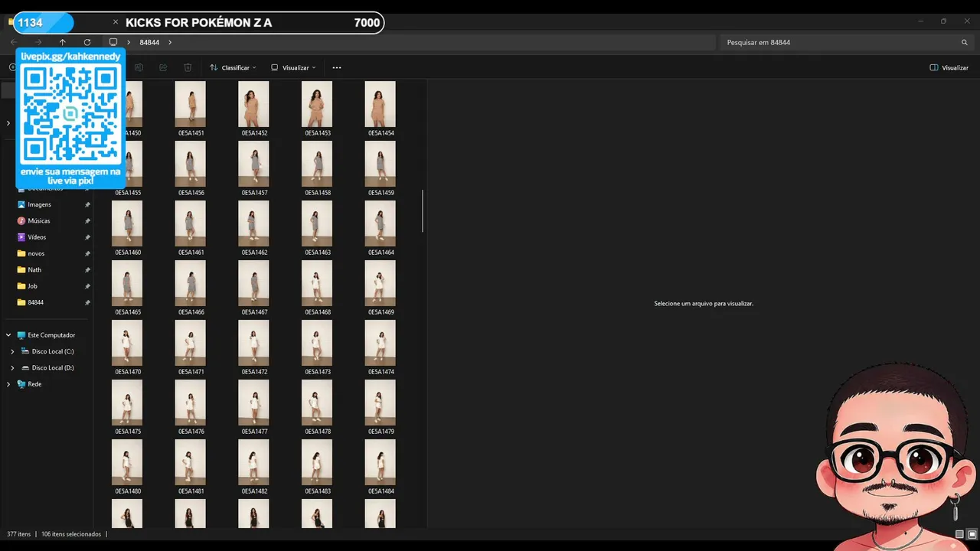
Task: Click '106 itens selecionados' in status bar
Action: [x=71, y=534]
